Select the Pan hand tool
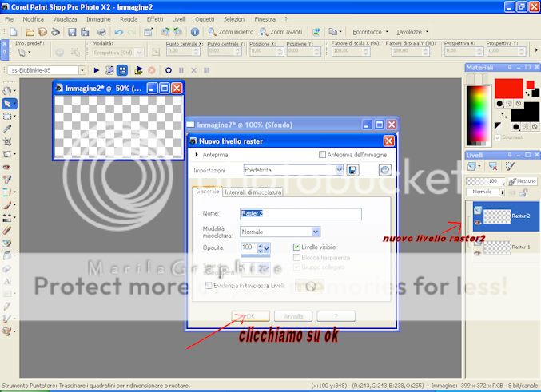 (x=7, y=91)
